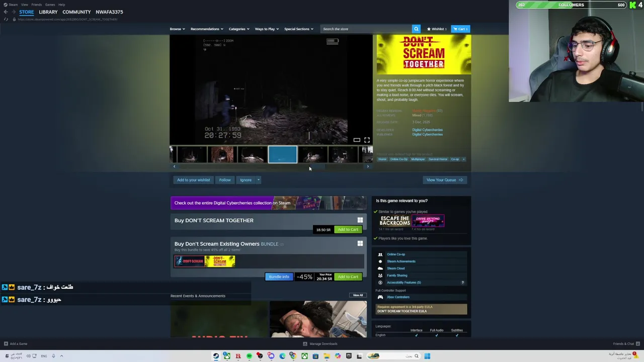Image resolution: width=644 pixels, height=362 pixels.
Task: Switch to the COMMUNITY tab
Action: coord(76,12)
